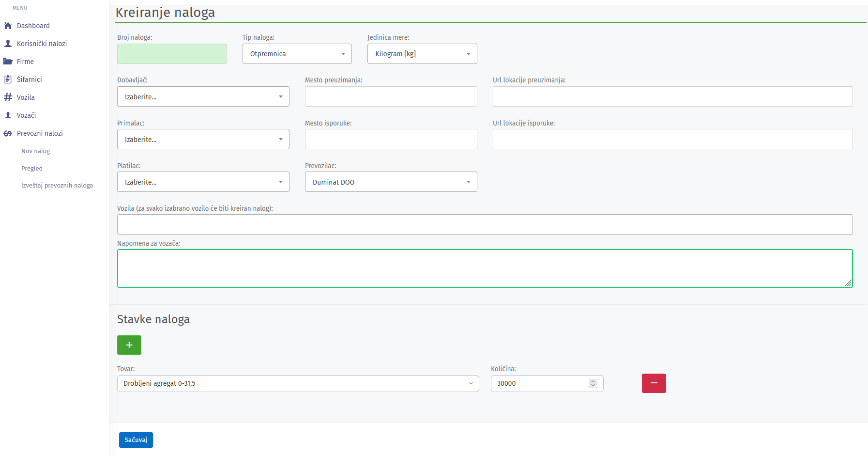Click the Količina stepper arrows
The height and width of the screenshot is (456, 868).
pyautogui.click(x=593, y=383)
